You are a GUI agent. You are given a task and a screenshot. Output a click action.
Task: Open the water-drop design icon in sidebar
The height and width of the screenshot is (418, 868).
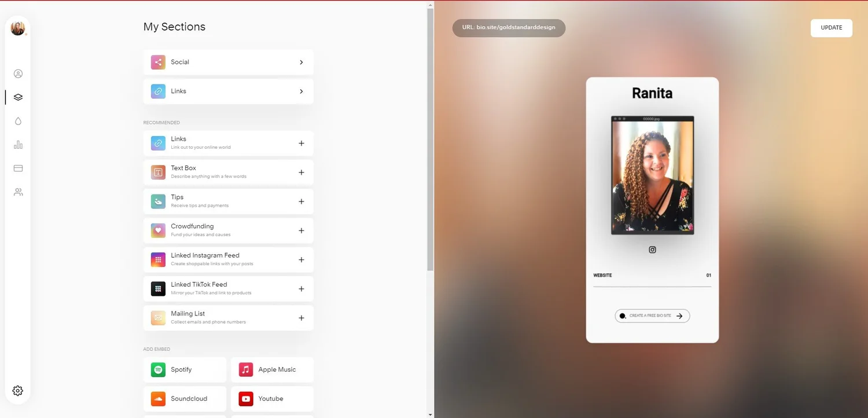coord(18,120)
